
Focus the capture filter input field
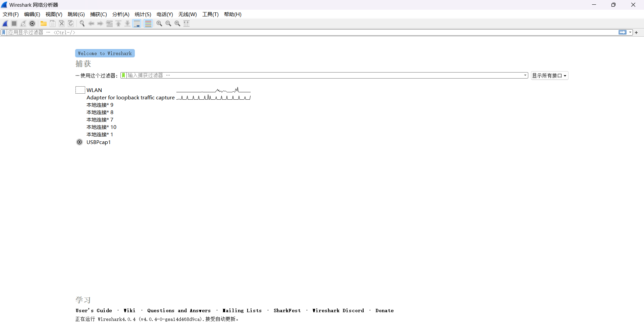[x=325, y=76]
